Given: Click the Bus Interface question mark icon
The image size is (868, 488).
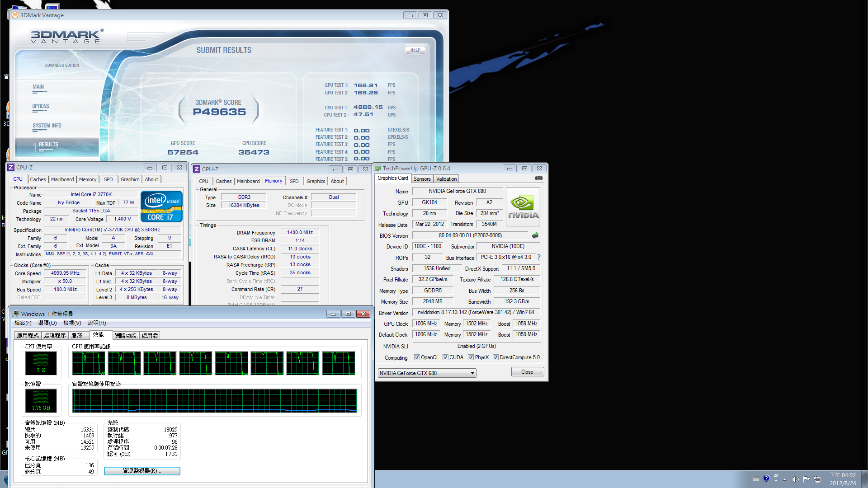Looking at the screenshot, I should (x=539, y=257).
